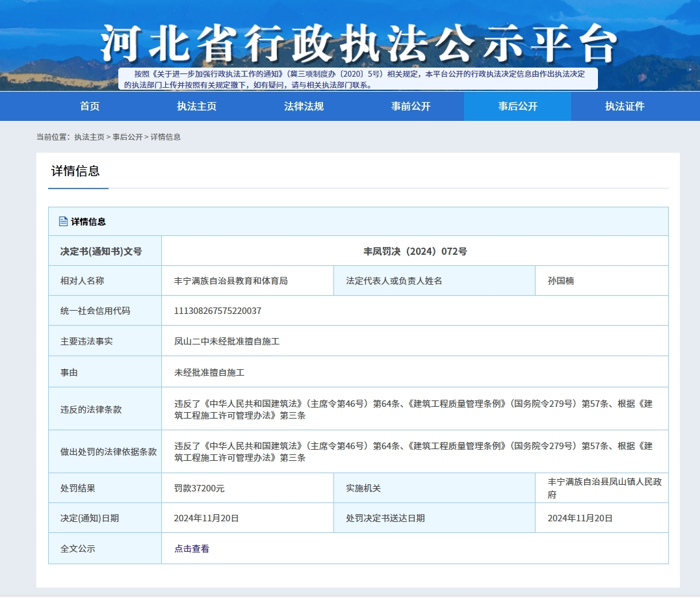The height and width of the screenshot is (598, 700).
Task: Open the 首页 navigation tab
Action: (90, 107)
